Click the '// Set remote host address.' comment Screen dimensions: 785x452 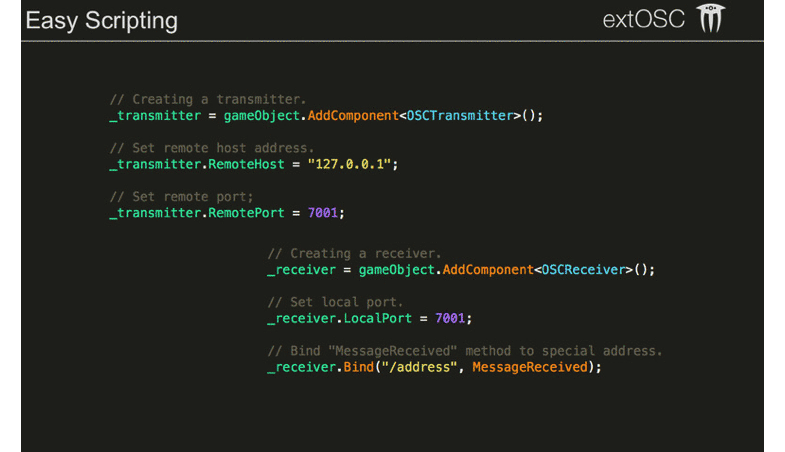[212, 148]
